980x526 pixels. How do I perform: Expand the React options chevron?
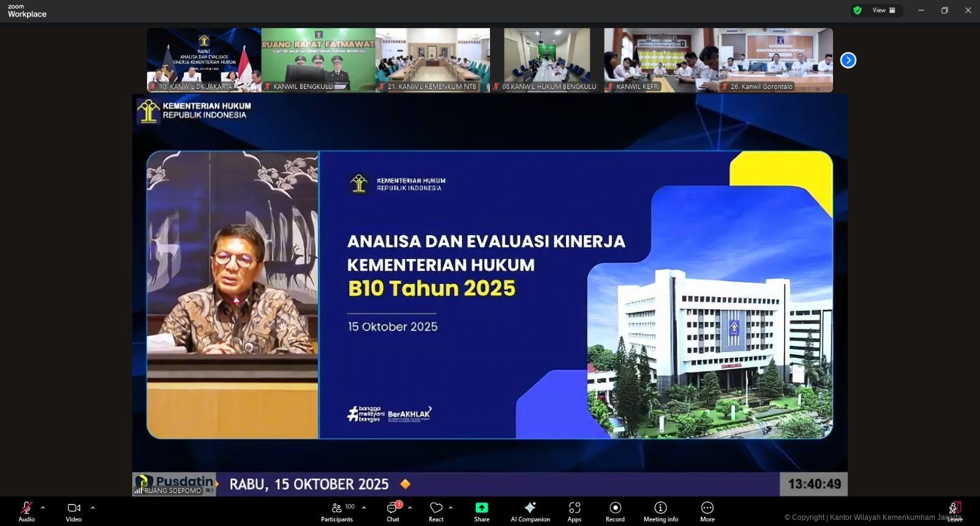coord(451,508)
